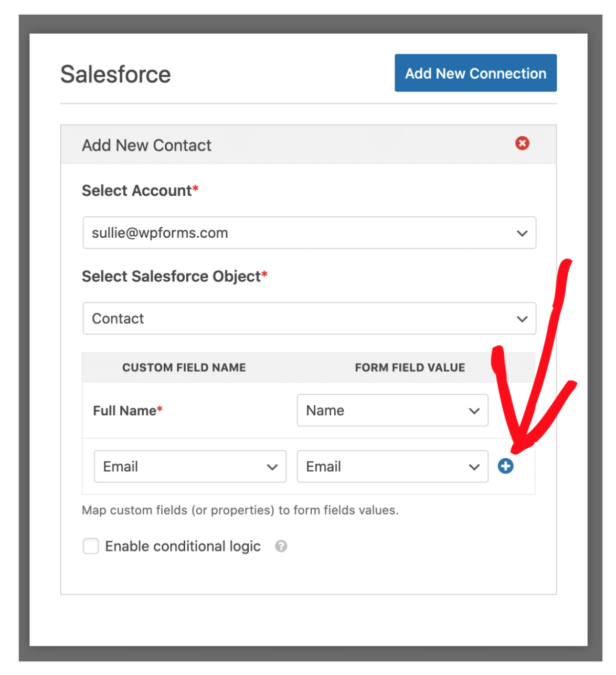Click the FORM FIELD VALUE column header

click(410, 367)
